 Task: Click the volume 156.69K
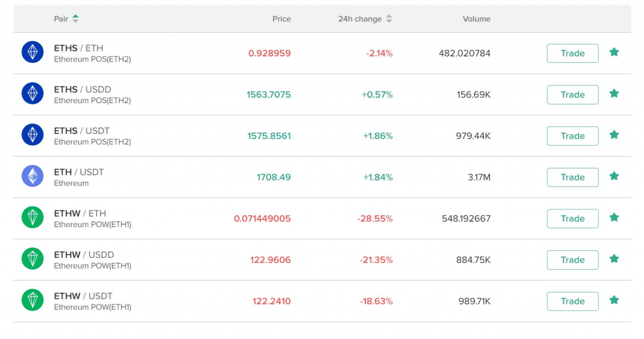tap(474, 94)
